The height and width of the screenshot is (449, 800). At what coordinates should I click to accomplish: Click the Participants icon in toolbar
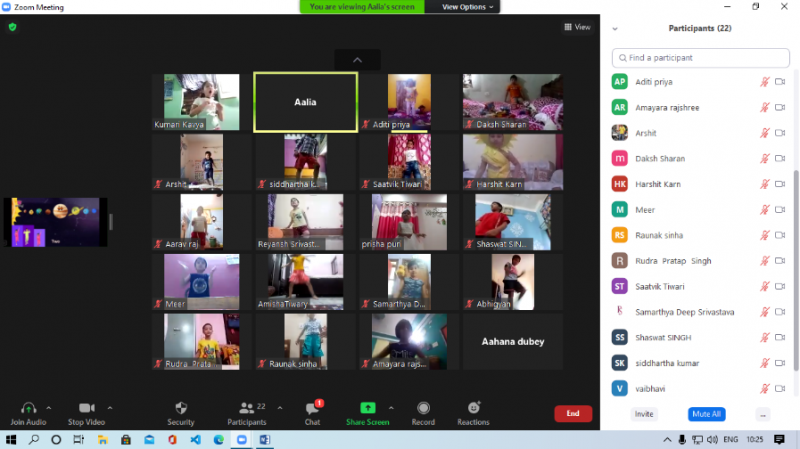tap(245, 408)
